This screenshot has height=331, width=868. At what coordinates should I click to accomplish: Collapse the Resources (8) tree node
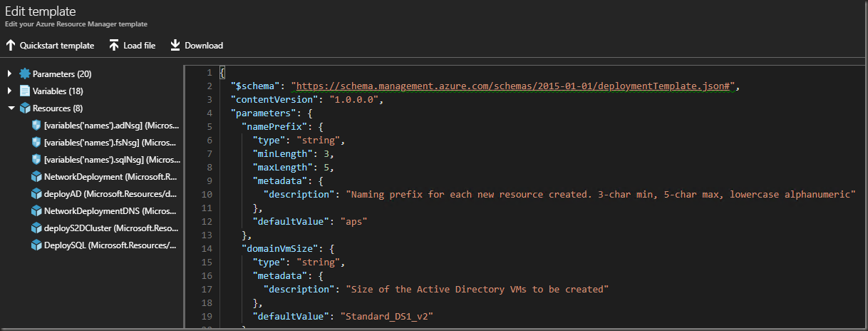coord(10,108)
